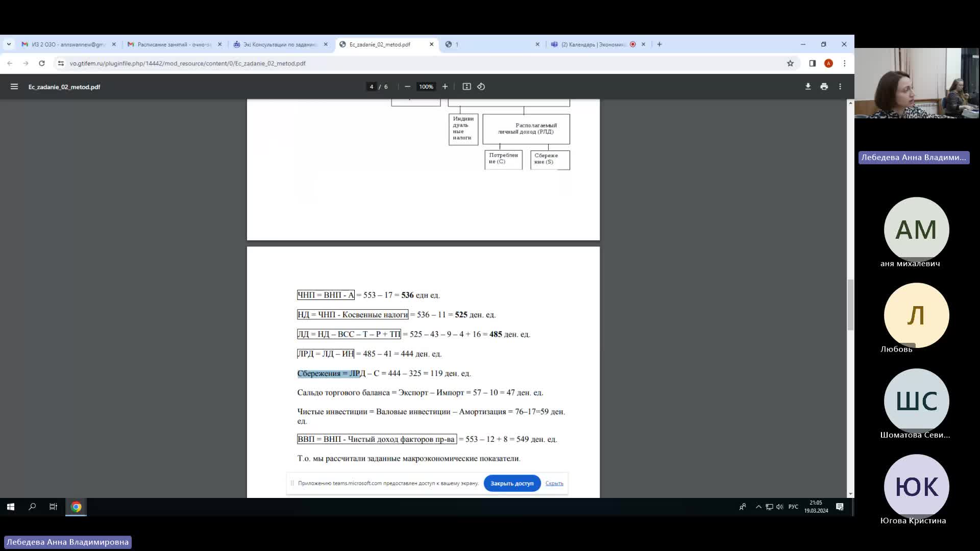Viewport: 980px width, 551px height.
Task: Click the address bar URL
Action: (x=187, y=63)
